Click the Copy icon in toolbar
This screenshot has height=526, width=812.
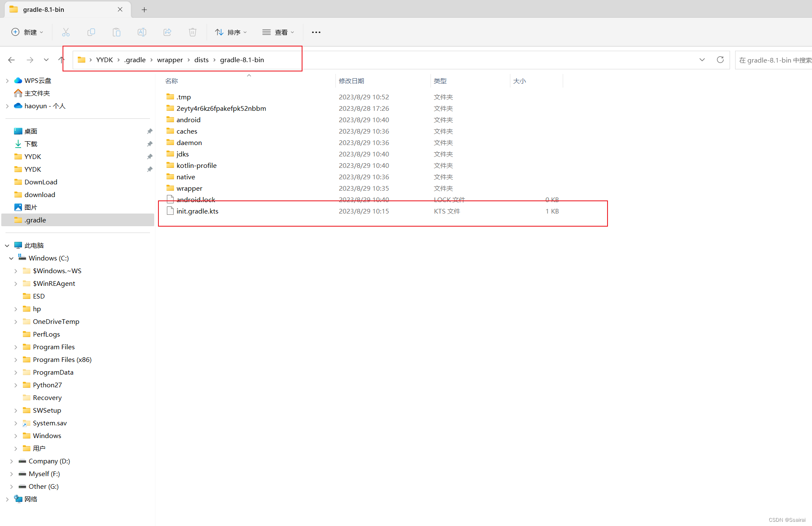91,32
